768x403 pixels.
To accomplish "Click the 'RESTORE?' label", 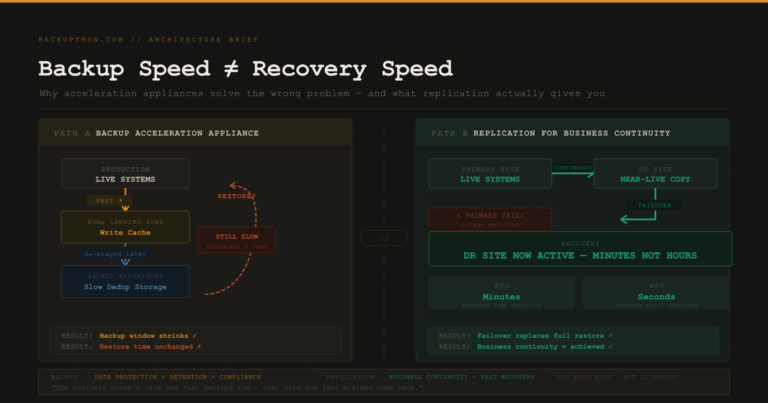I will tap(237, 196).
